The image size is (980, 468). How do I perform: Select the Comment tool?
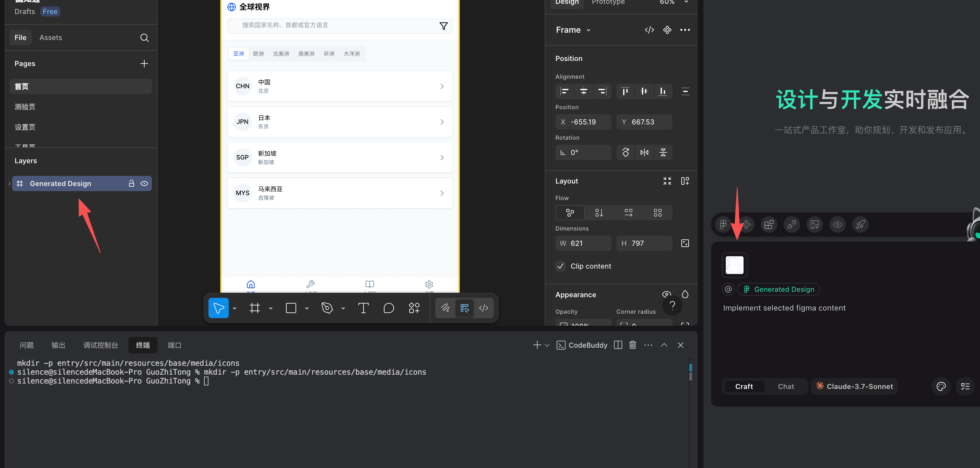tap(389, 308)
